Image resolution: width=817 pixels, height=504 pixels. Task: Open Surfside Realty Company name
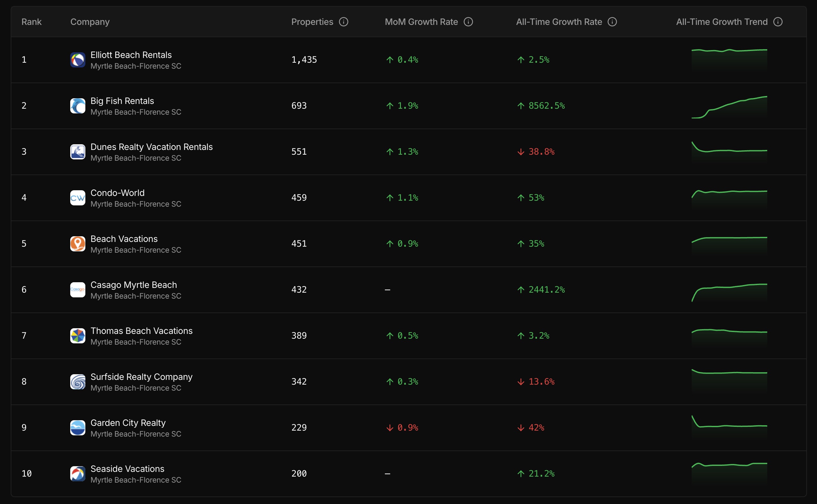[142, 377]
